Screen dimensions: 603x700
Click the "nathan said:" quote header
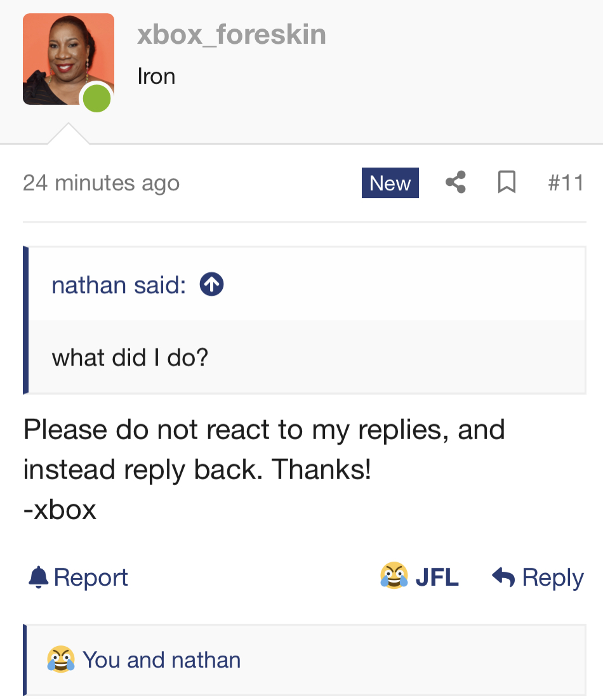[x=119, y=285]
